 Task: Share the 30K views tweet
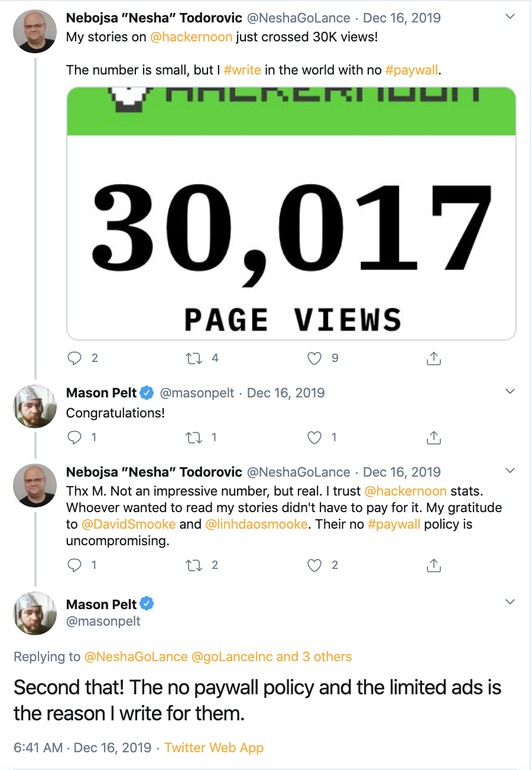[434, 358]
